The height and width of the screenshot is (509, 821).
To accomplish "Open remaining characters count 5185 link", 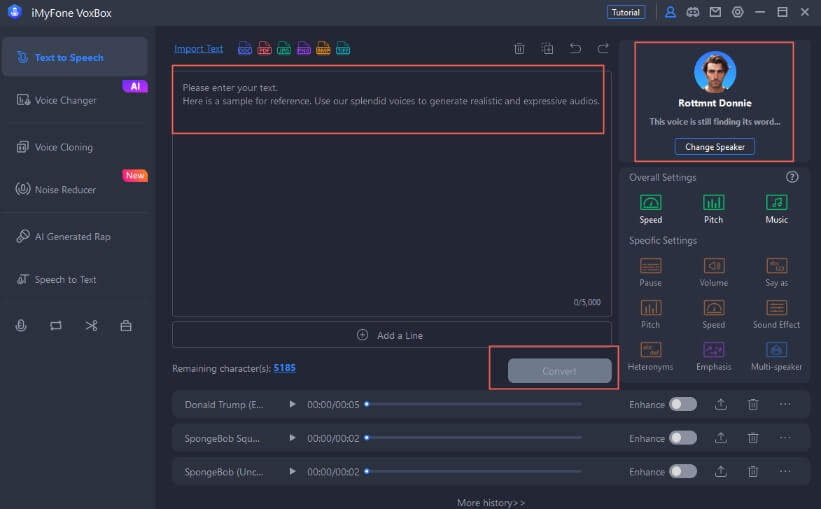I will click(x=284, y=368).
